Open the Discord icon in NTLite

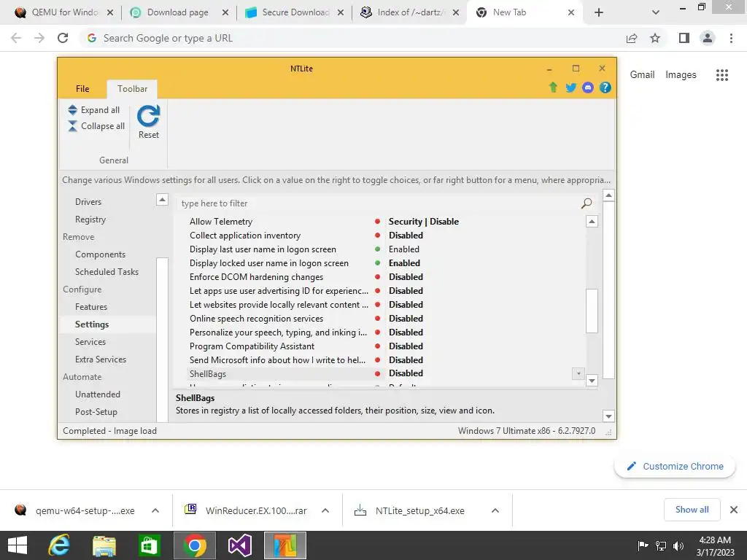(587, 87)
